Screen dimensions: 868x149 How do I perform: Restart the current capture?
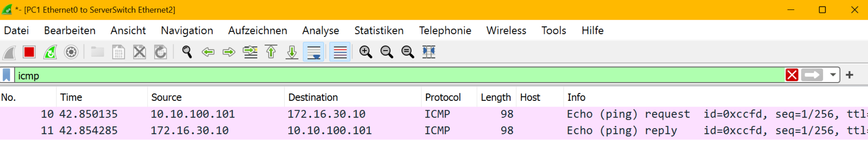point(50,52)
